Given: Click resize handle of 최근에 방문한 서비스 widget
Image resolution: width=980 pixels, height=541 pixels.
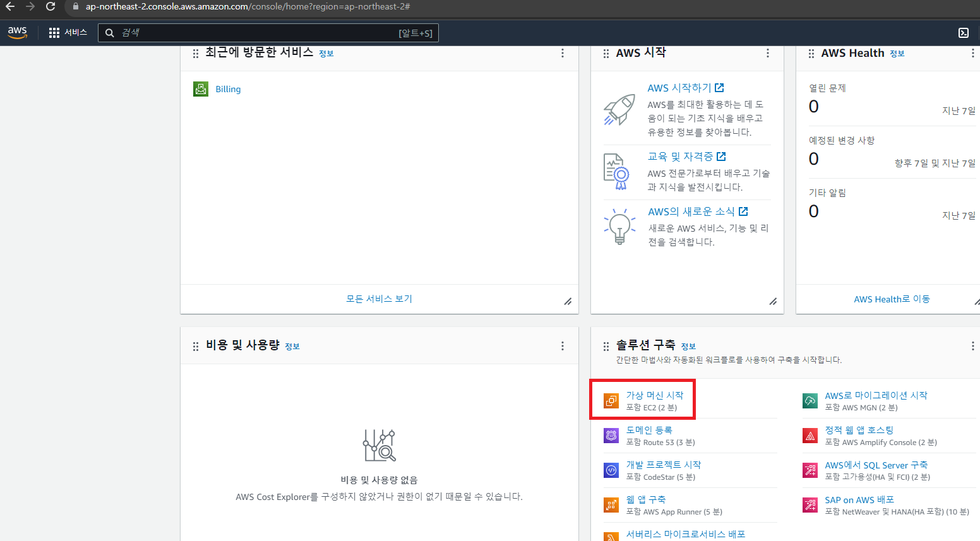Looking at the screenshot, I should [x=568, y=301].
